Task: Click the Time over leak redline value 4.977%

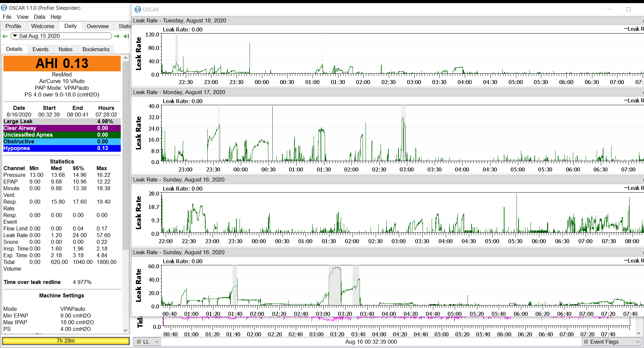Action: pyautogui.click(x=82, y=282)
